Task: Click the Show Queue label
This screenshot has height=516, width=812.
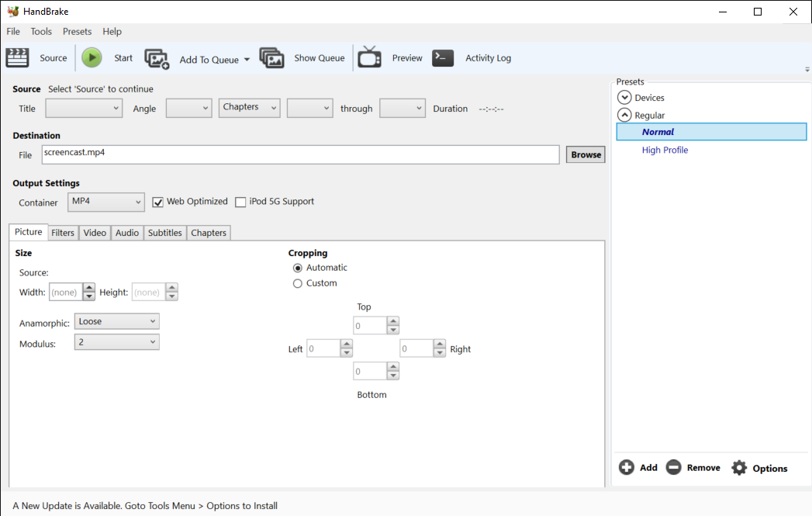Action: coord(320,58)
